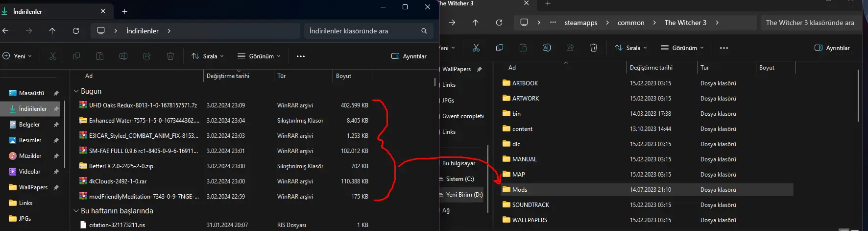Click the cut scissors icon in The Witcher 3 window
The width and height of the screenshot is (868, 231).
(476, 48)
